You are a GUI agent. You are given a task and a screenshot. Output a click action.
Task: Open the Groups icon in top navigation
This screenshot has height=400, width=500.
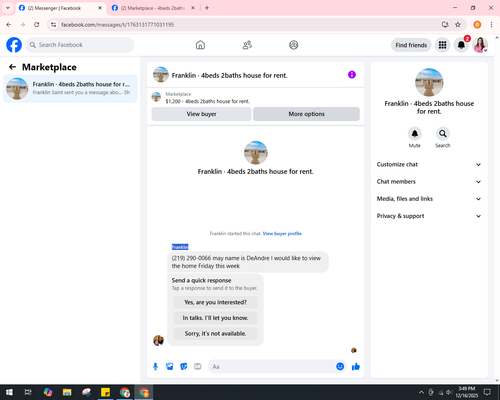pyautogui.click(x=294, y=45)
